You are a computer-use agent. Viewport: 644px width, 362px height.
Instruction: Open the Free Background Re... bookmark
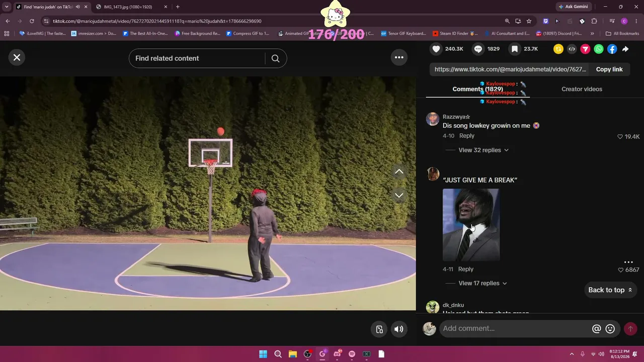[198, 34]
